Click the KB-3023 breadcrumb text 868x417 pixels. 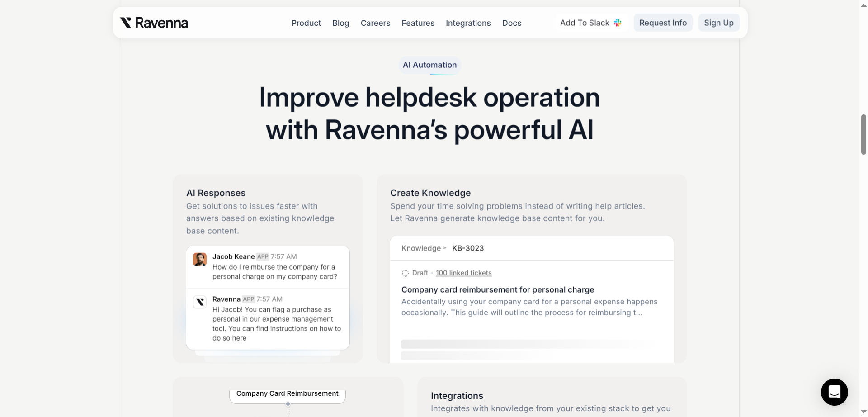[x=468, y=248]
